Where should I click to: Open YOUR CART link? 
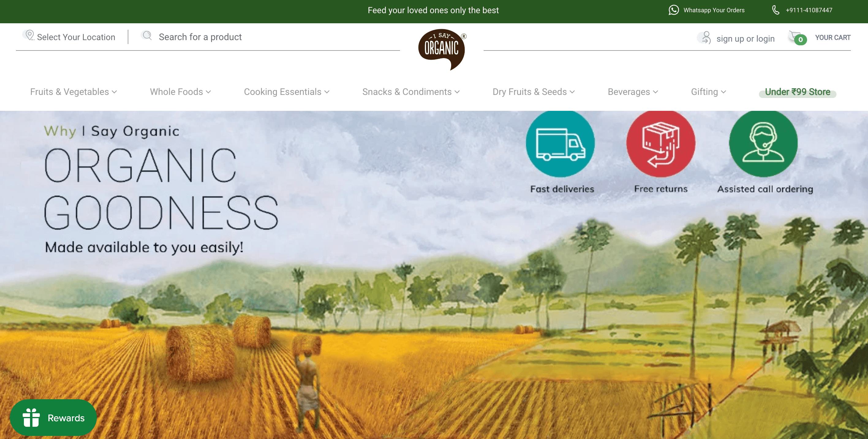(x=832, y=37)
